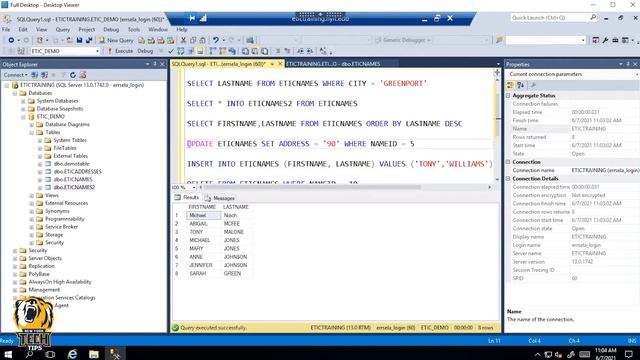Toggle IntelliSense enabled button

tap(200, 51)
